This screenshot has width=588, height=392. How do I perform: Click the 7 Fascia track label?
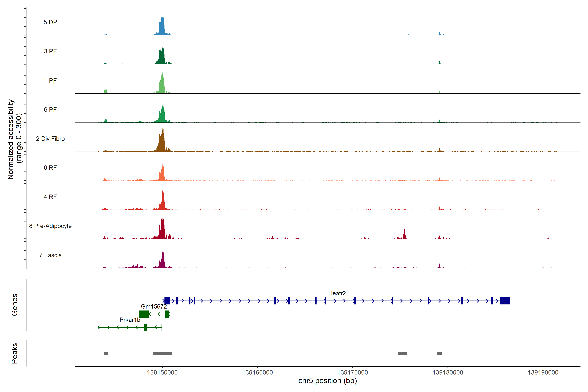[50, 255]
